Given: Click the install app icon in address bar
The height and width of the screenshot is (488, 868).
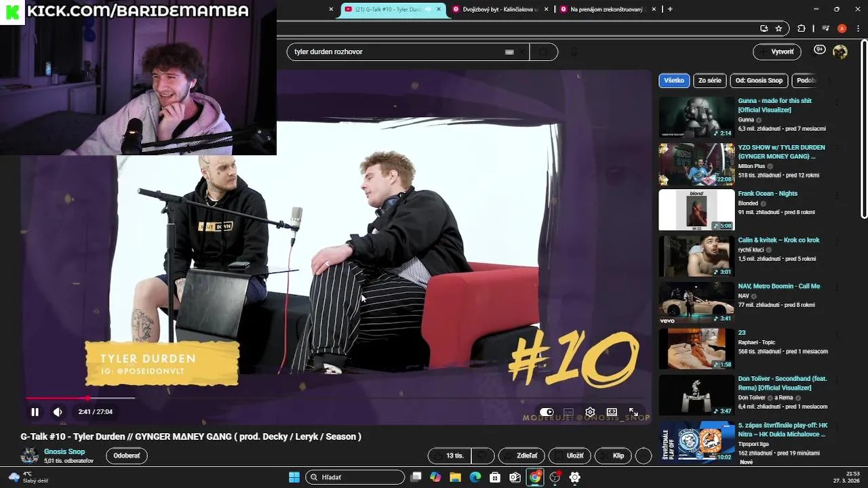Looking at the screenshot, I should [764, 28].
